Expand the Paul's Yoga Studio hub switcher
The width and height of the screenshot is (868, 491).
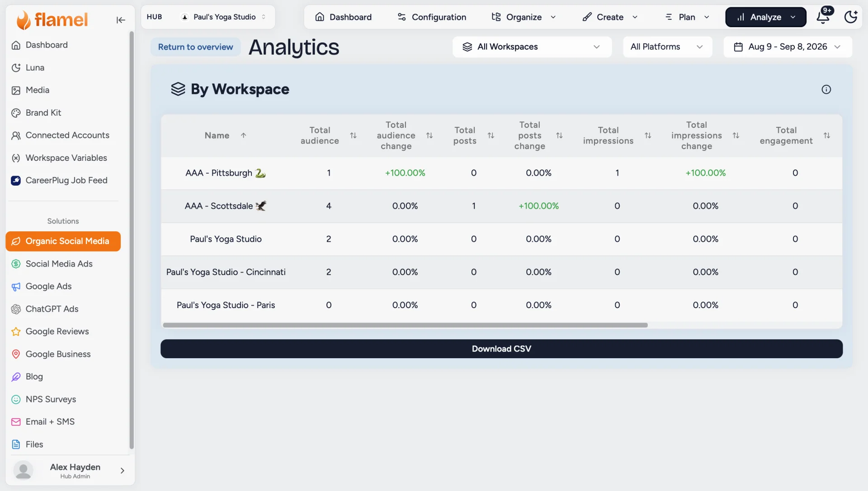223,17
